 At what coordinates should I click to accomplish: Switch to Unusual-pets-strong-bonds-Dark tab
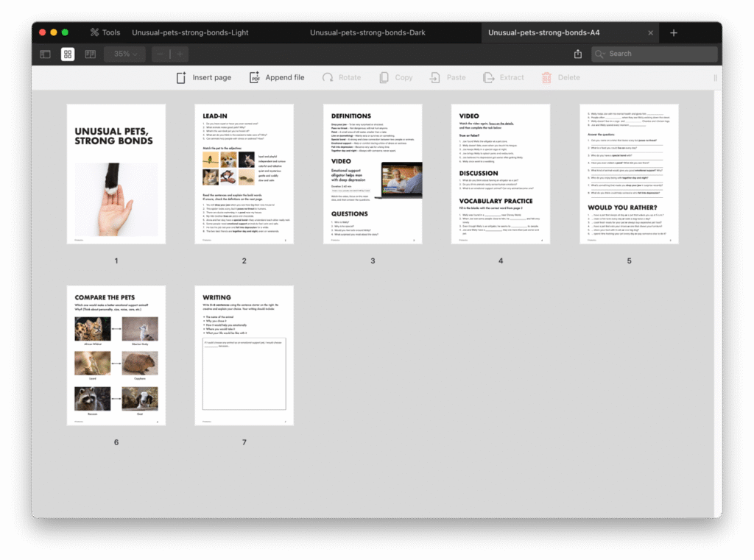coord(367,32)
